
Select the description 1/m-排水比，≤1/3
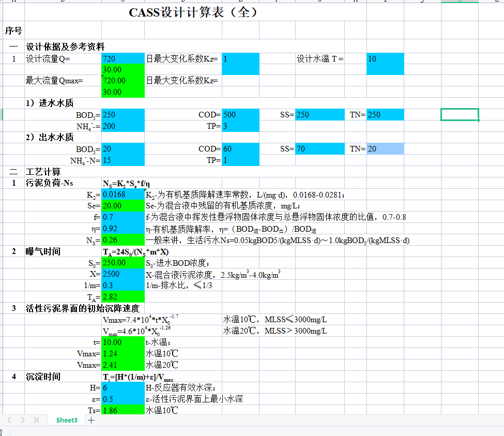coord(179,285)
